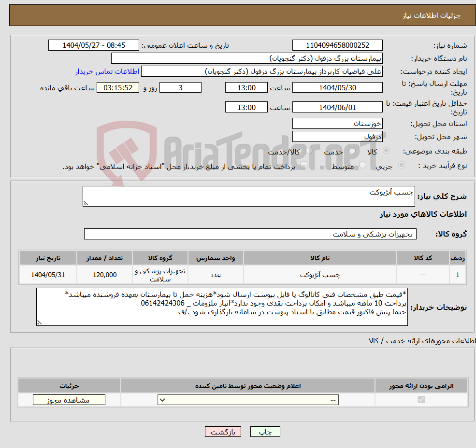Select the خدمت subject classification radio button
This screenshot has height=448, width=476.
[x=352, y=151]
